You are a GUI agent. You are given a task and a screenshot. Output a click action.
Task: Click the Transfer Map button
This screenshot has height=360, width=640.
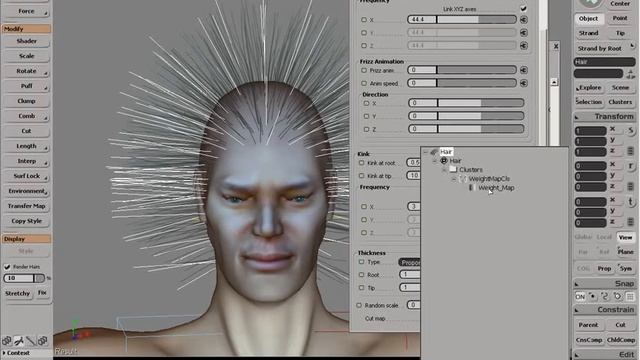tap(26, 206)
